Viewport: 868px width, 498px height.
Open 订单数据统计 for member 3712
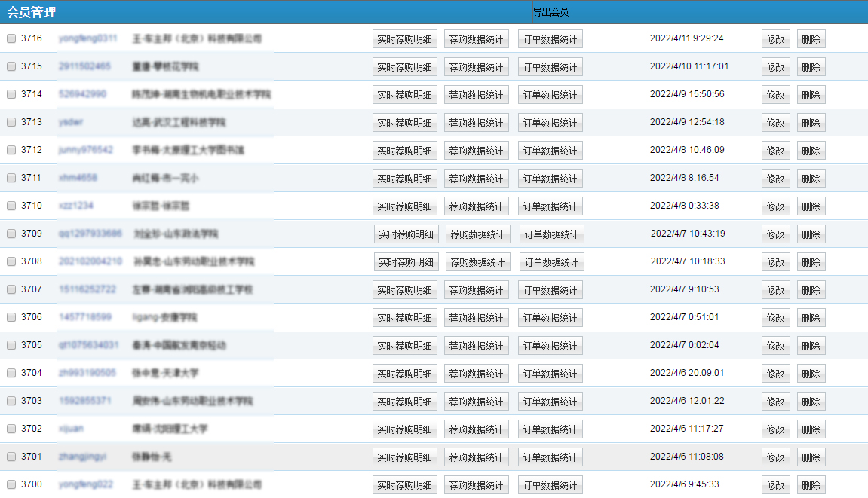[x=550, y=151]
